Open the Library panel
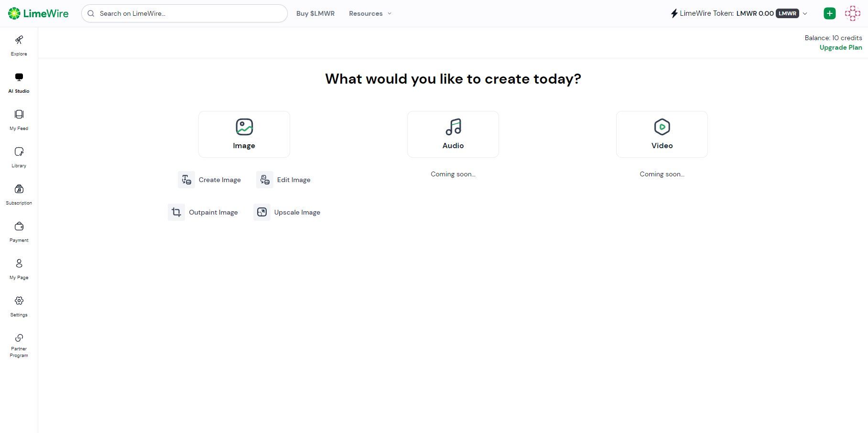 (x=19, y=157)
